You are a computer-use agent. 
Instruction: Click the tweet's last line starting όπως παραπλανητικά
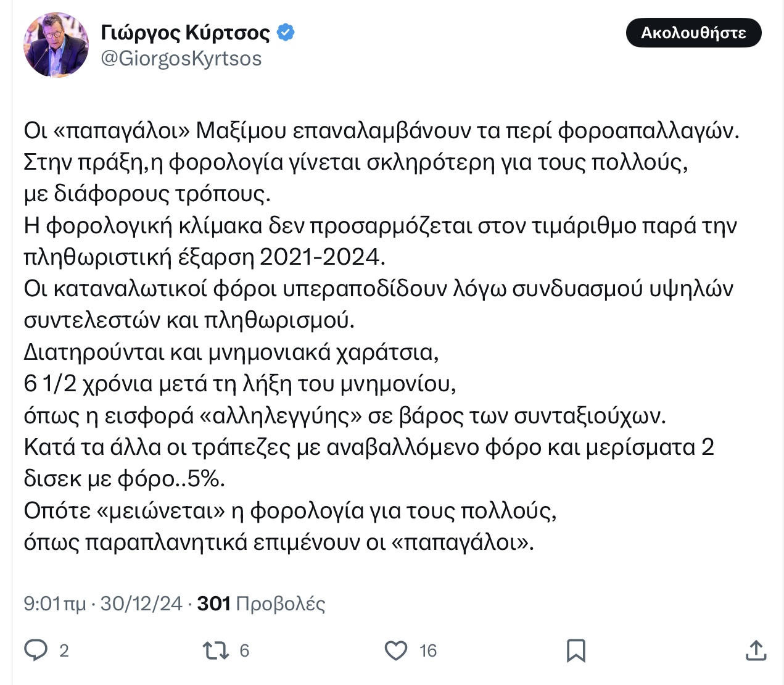pos(278,542)
